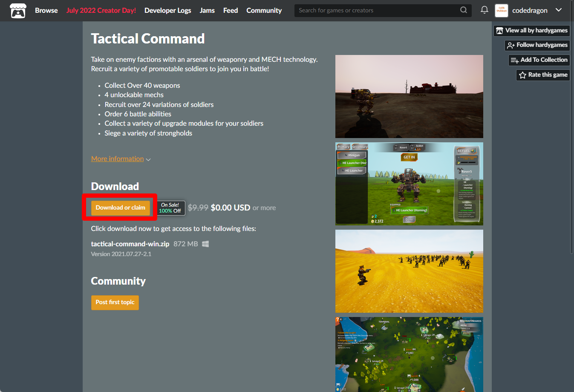Open Community in the top navigation

point(264,10)
